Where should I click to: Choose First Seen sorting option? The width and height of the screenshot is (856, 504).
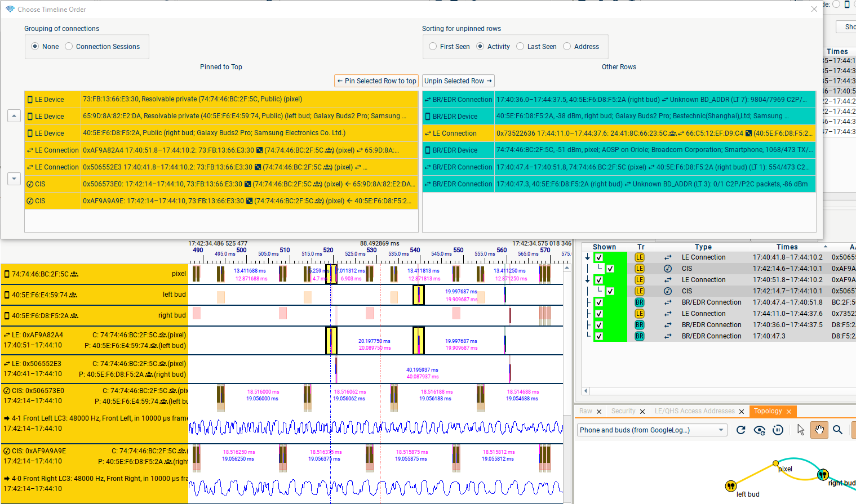433,47
